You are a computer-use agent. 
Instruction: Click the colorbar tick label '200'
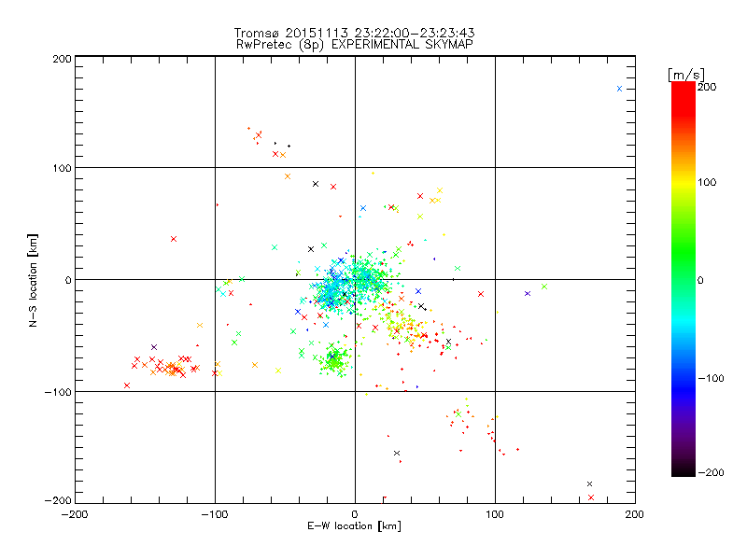tap(707, 87)
